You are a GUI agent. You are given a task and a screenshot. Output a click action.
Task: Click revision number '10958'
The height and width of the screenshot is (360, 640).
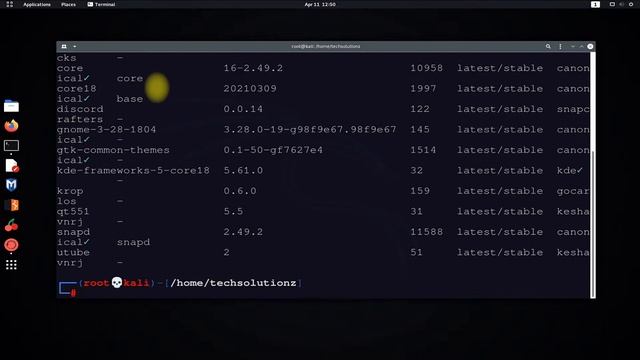point(427,68)
